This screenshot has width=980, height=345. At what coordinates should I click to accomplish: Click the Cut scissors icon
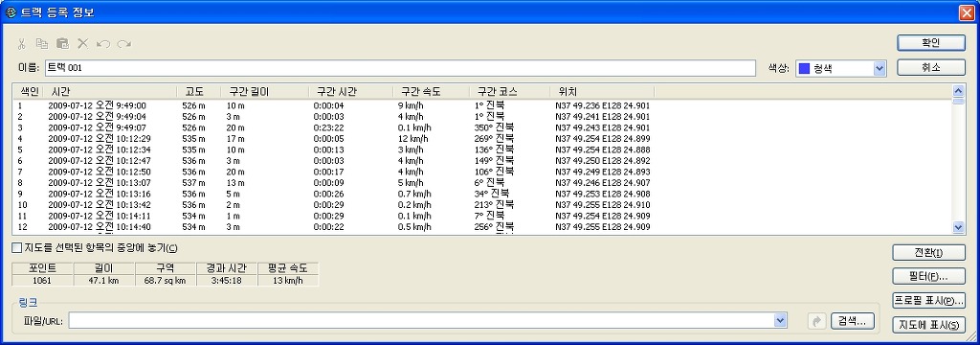[x=22, y=44]
